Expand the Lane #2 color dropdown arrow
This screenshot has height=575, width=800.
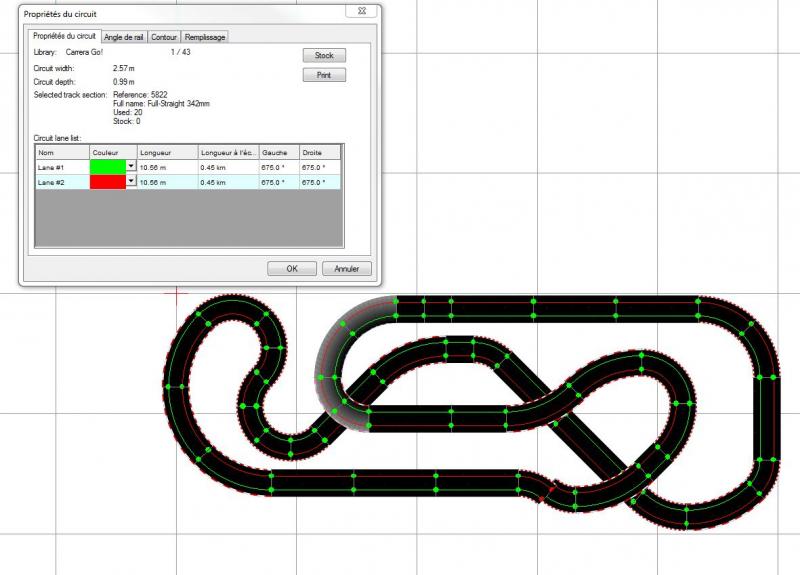coord(130,182)
